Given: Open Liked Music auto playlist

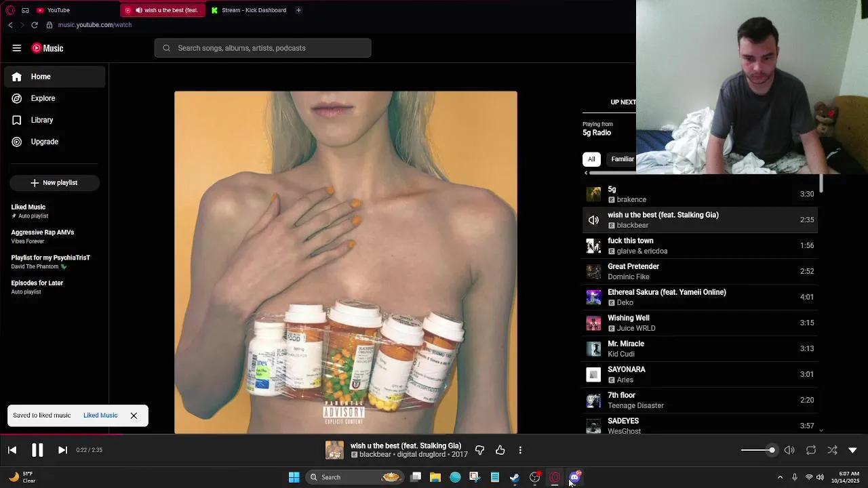Looking at the screenshot, I should (x=54, y=211).
